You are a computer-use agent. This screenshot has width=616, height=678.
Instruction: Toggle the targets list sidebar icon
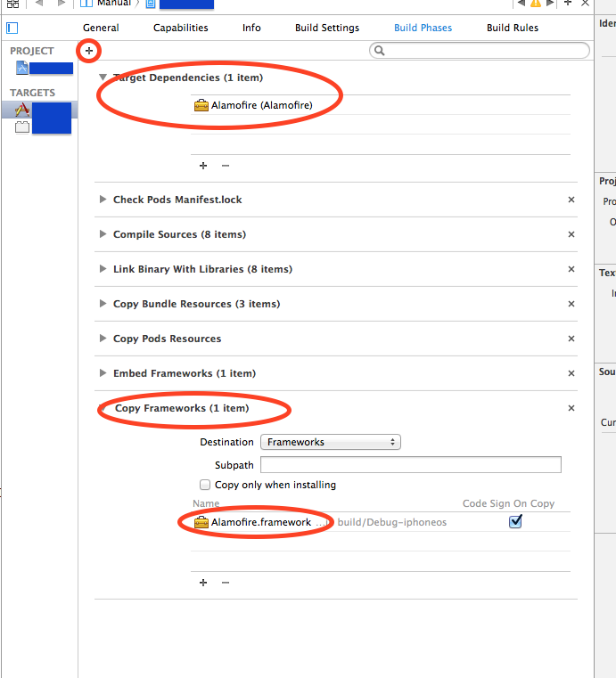(x=12, y=29)
